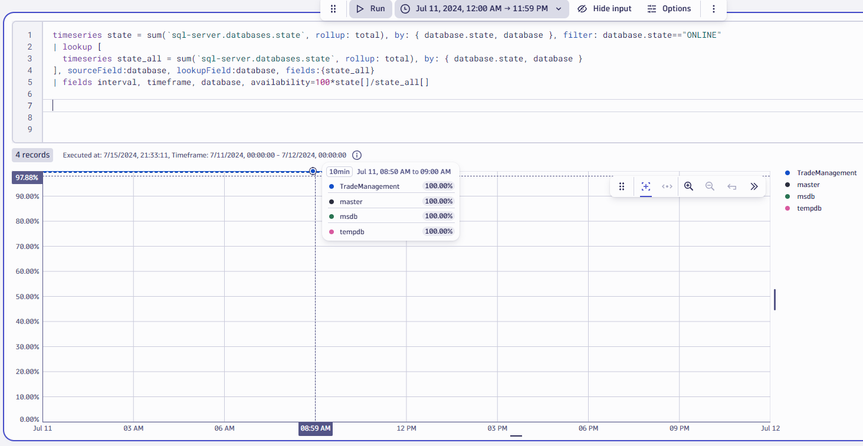The width and height of the screenshot is (863, 446).
Task: Click Hide input to collapse query
Action: tap(604, 9)
